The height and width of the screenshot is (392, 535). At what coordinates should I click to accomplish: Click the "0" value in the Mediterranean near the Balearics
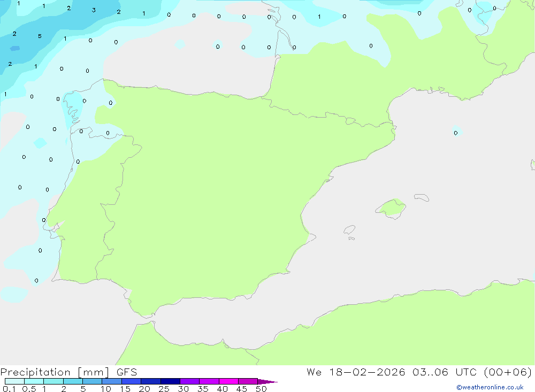[455, 133]
